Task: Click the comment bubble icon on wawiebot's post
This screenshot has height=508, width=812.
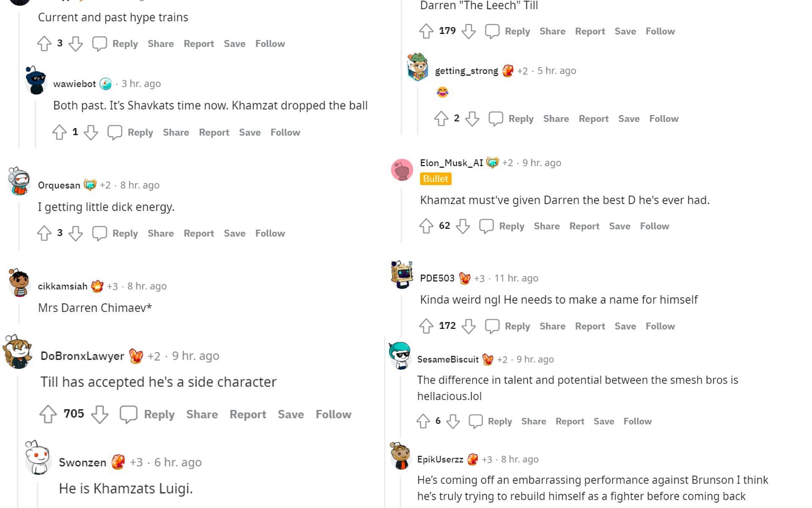Action: click(x=114, y=132)
